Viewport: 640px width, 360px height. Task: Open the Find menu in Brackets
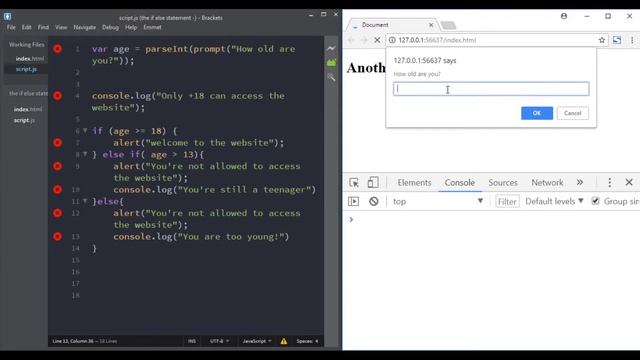tap(43, 27)
